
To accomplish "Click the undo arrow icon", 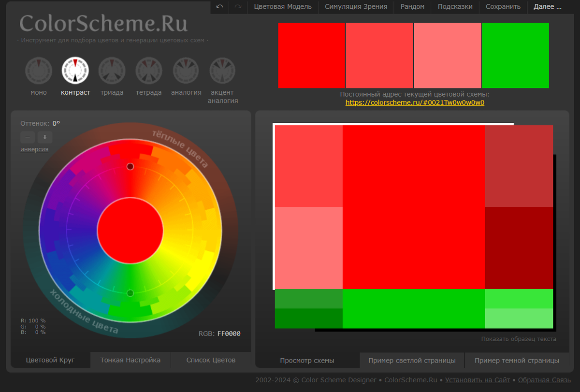I will pyautogui.click(x=219, y=7).
